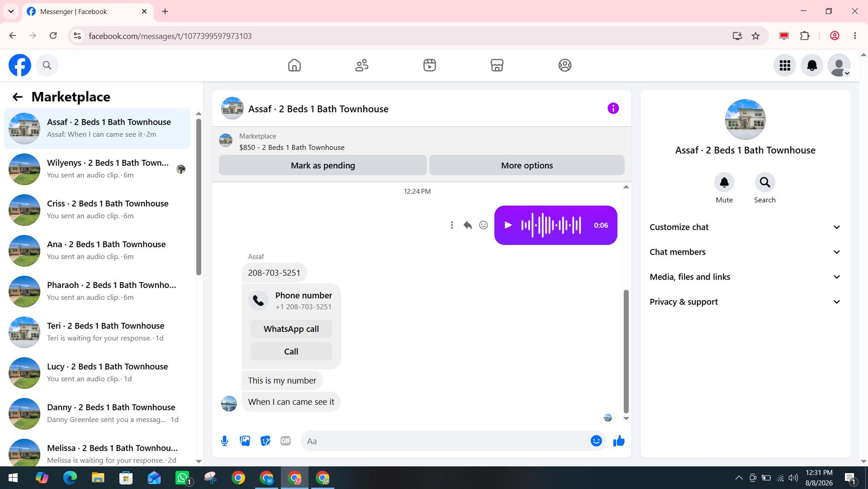React to the audio clip with emoji

tap(484, 225)
